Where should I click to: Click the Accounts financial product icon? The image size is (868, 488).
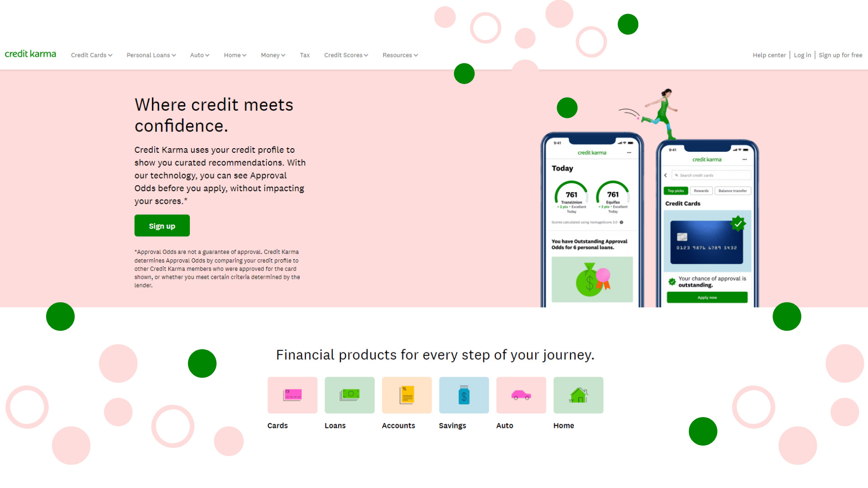pyautogui.click(x=407, y=394)
